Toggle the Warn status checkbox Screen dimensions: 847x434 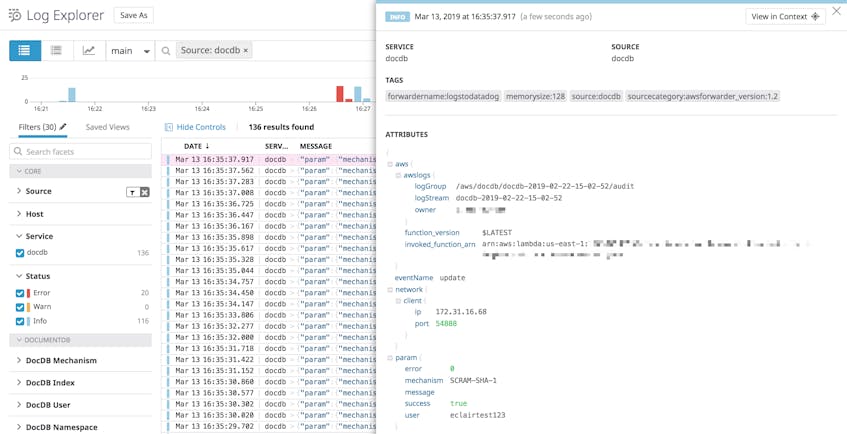20,307
